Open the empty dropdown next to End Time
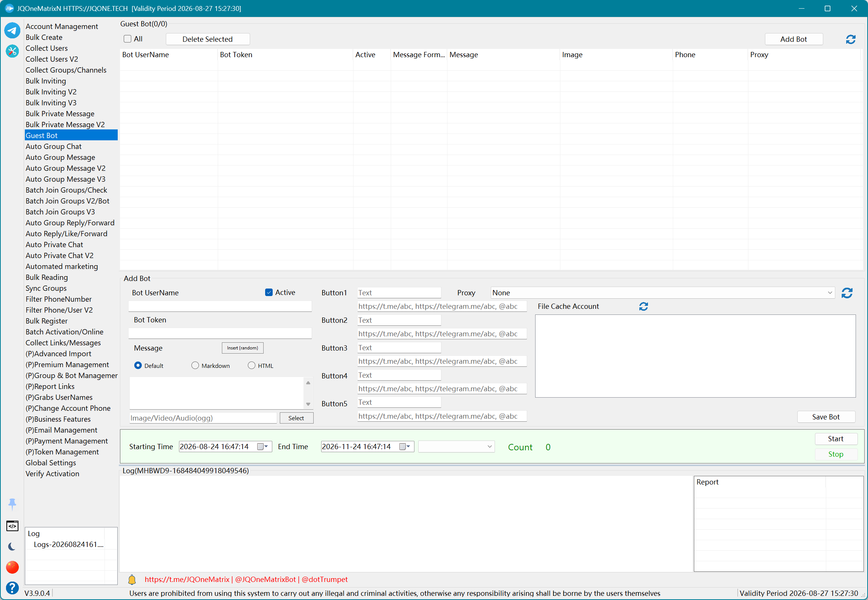The height and width of the screenshot is (600, 868). [456, 447]
